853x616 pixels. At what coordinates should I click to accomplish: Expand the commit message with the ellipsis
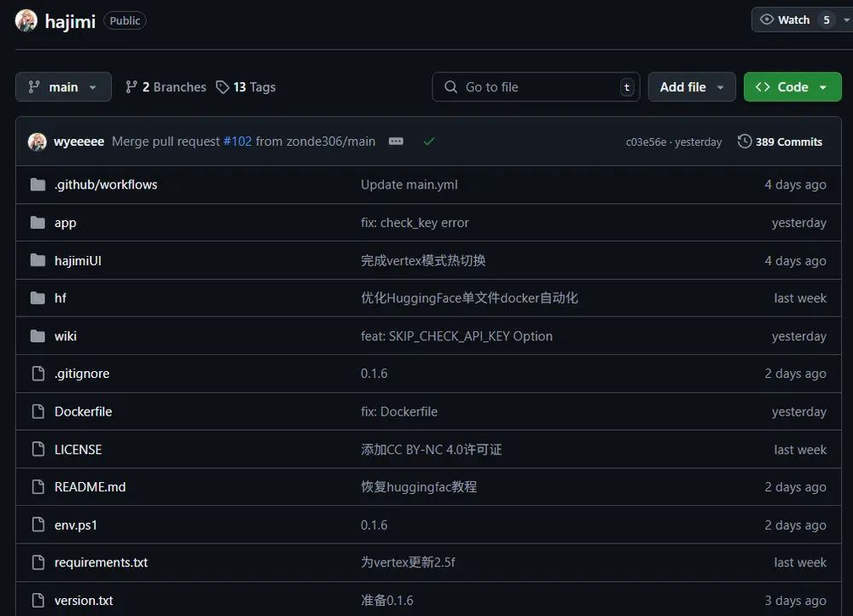[x=396, y=141]
